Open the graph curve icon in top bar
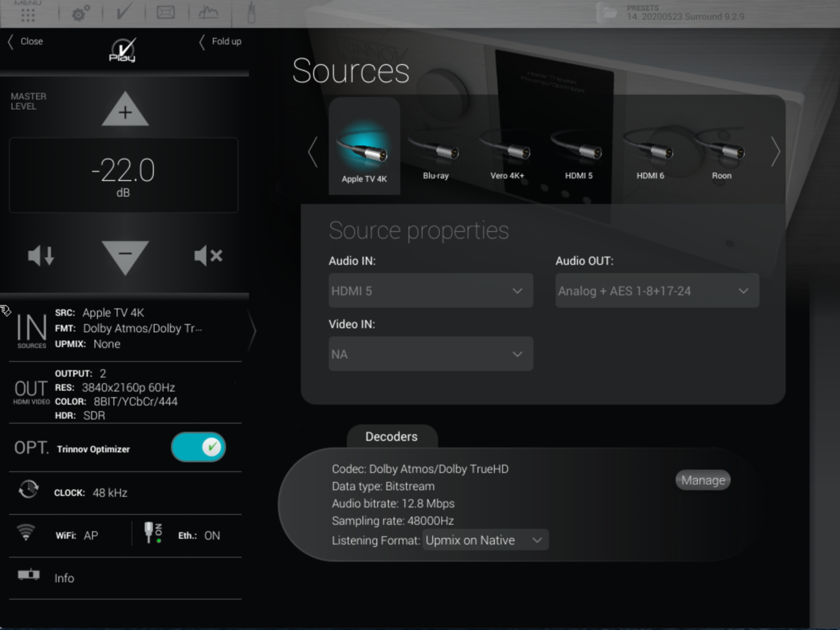This screenshot has height=630, width=840. pyautogui.click(x=208, y=12)
